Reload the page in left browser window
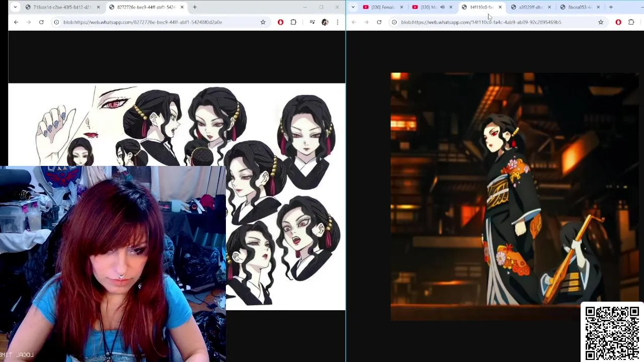This screenshot has width=644, height=362. point(41,22)
